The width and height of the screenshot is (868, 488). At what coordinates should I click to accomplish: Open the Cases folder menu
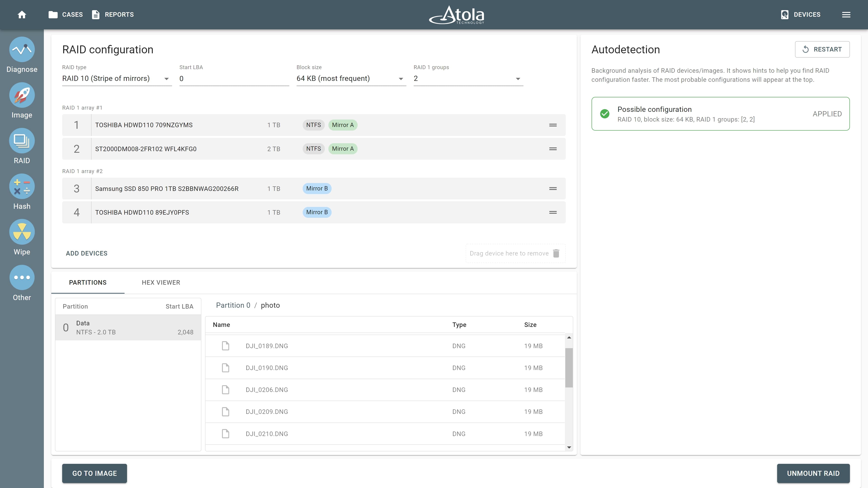click(x=66, y=14)
